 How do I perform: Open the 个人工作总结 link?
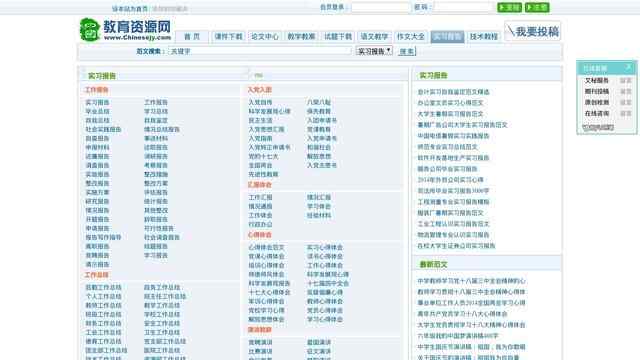[x=103, y=296]
